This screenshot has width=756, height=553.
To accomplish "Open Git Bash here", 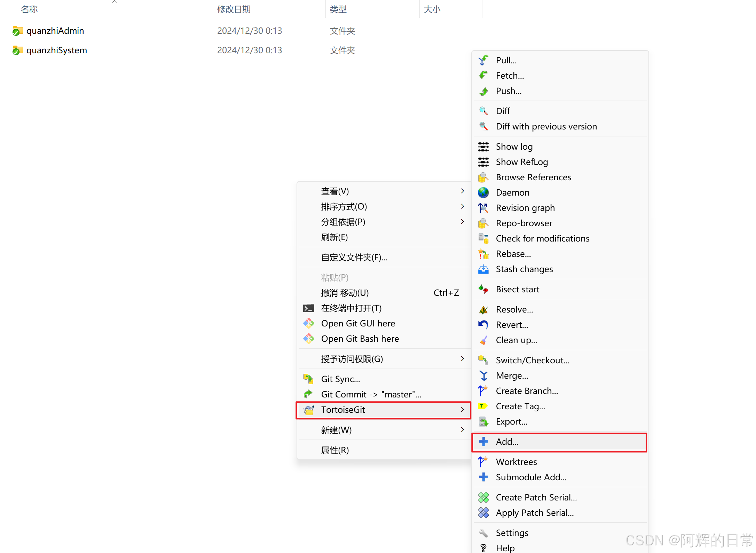I will (x=360, y=339).
